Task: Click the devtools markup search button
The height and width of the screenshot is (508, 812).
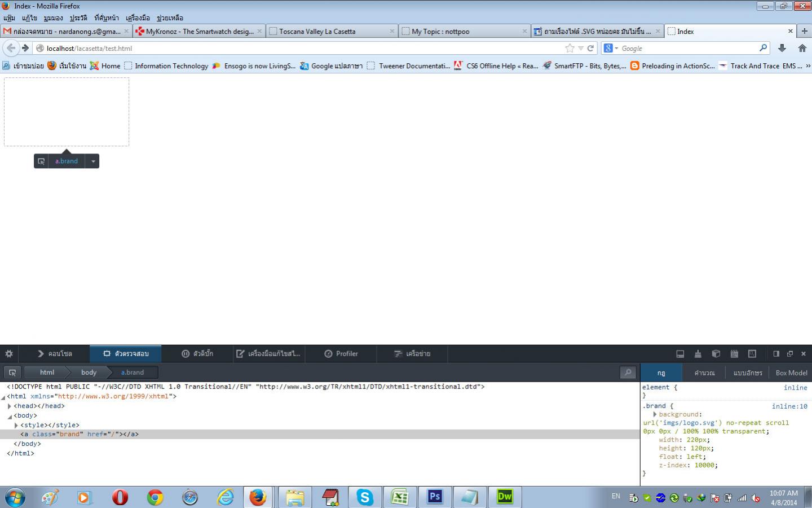Action: pos(628,373)
